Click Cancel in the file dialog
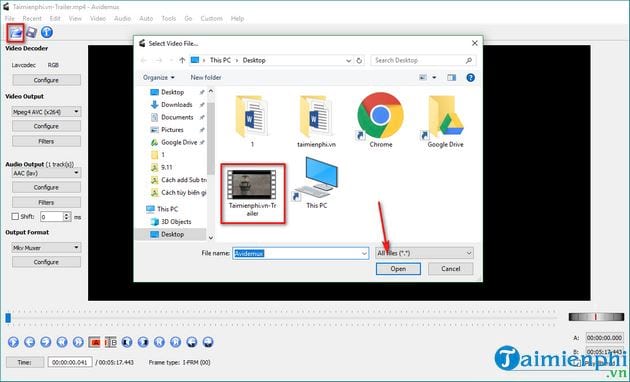Screen dimensions: 630x382 pos(450,269)
